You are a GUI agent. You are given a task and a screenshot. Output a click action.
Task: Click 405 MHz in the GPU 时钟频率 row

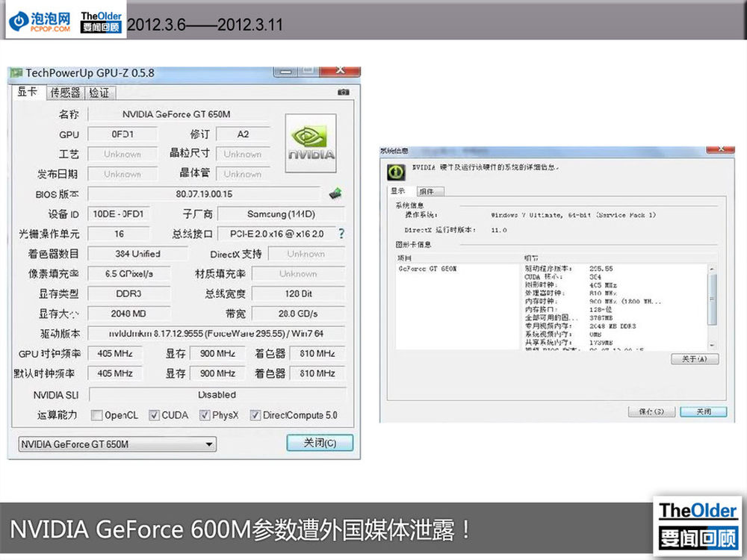pyautogui.click(x=115, y=353)
